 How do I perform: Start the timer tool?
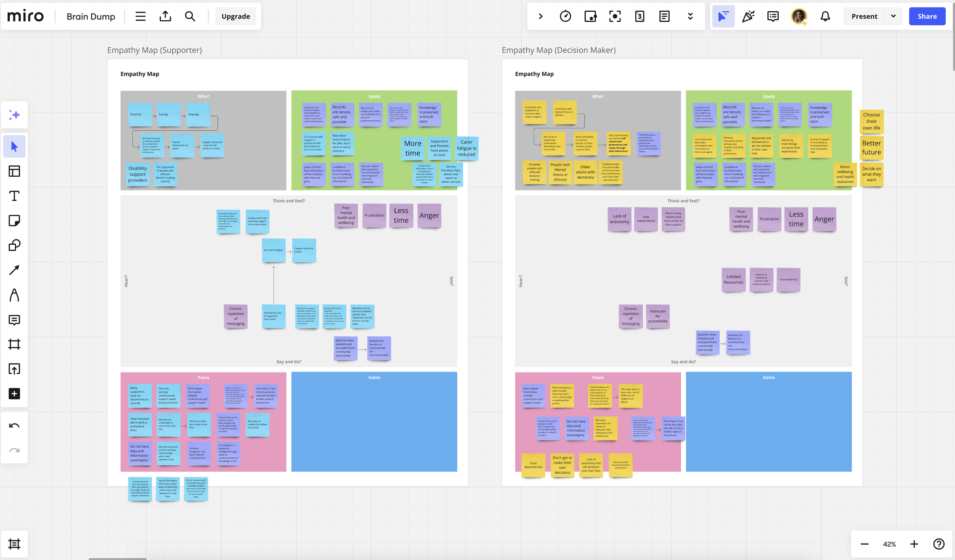(565, 16)
